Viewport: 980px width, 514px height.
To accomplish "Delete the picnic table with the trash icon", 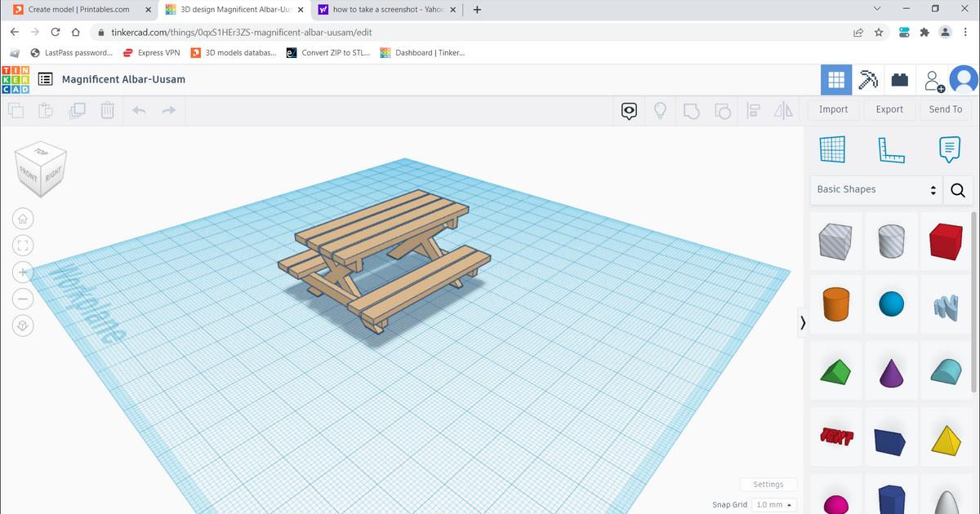I will pos(107,110).
